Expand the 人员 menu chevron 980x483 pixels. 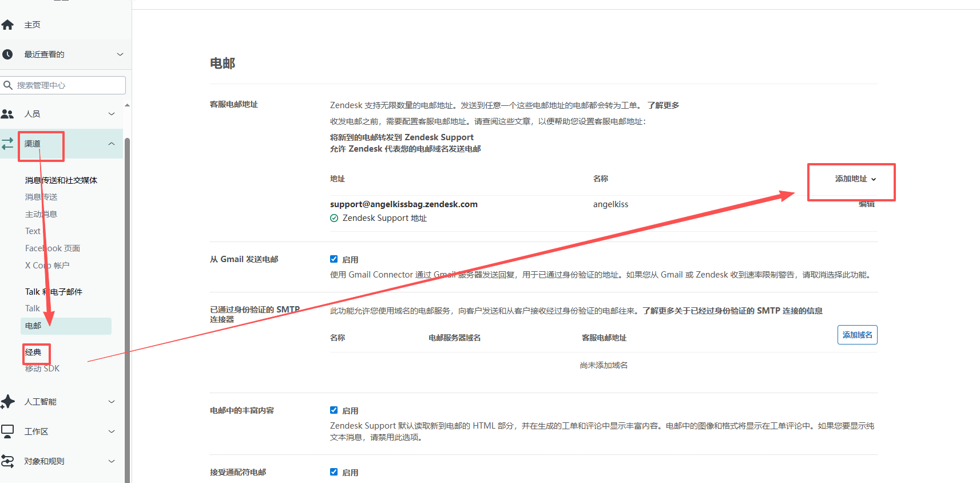tap(112, 114)
